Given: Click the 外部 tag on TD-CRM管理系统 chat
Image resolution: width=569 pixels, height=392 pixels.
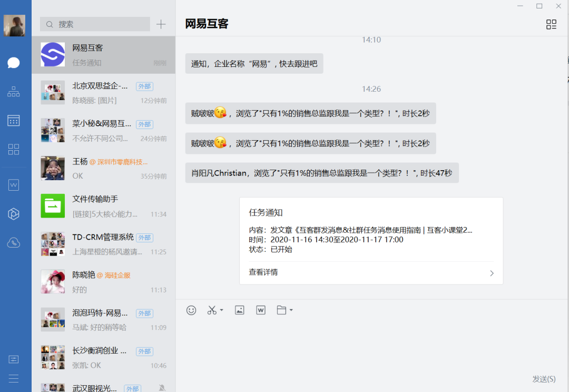Looking at the screenshot, I should [x=144, y=238].
